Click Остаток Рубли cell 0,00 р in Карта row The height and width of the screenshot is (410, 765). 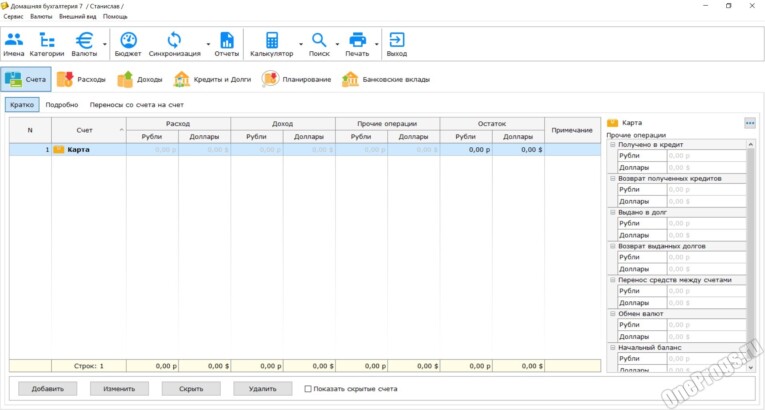click(x=466, y=150)
